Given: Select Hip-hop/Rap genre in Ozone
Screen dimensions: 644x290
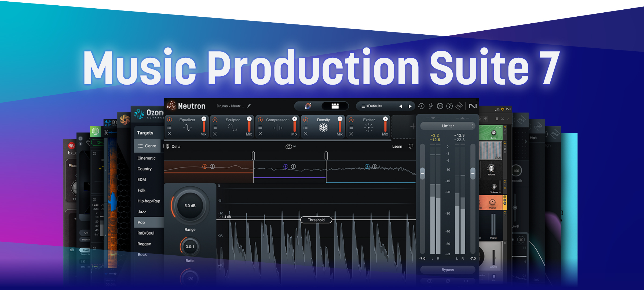Looking at the screenshot, I should click(149, 201).
